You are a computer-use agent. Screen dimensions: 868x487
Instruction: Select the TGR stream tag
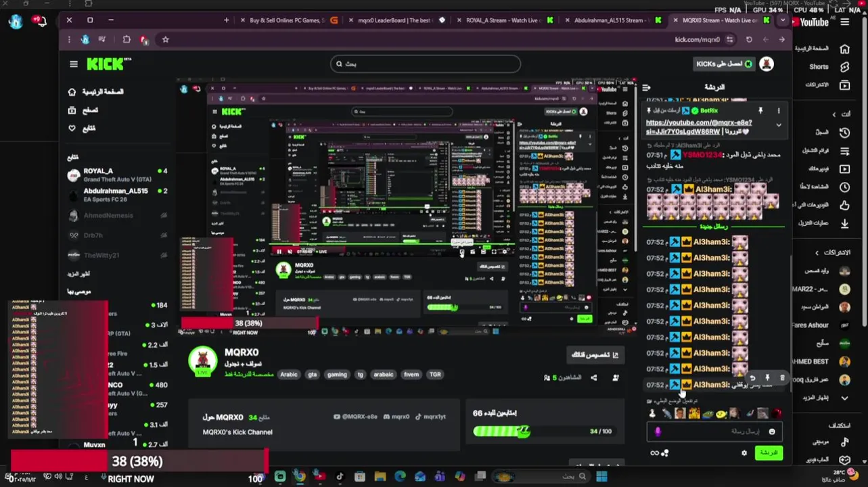click(x=435, y=375)
